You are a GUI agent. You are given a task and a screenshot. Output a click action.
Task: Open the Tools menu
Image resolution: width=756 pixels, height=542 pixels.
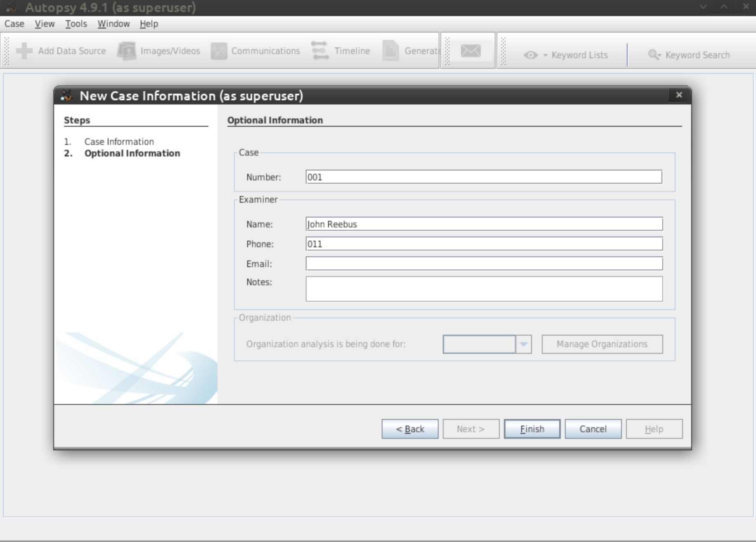pyautogui.click(x=76, y=24)
